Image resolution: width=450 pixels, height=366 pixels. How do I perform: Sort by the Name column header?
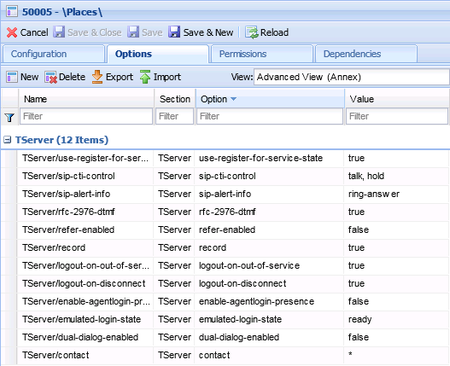coord(86,99)
